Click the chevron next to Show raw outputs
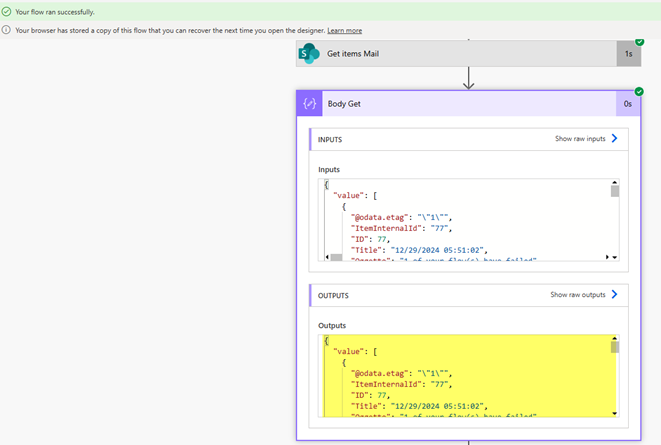The image size is (661, 445). click(x=614, y=295)
